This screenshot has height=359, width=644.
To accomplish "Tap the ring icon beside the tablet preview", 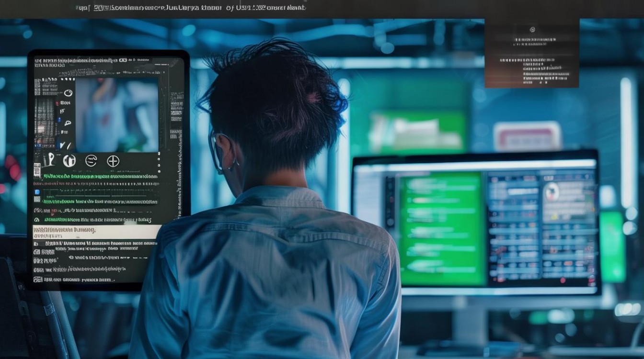I will [x=68, y=93].
